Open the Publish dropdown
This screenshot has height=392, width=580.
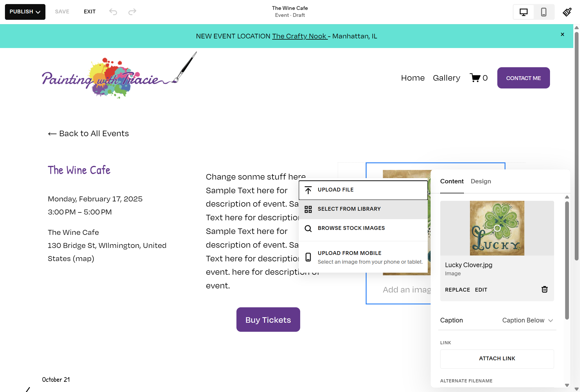click(25, 12)
